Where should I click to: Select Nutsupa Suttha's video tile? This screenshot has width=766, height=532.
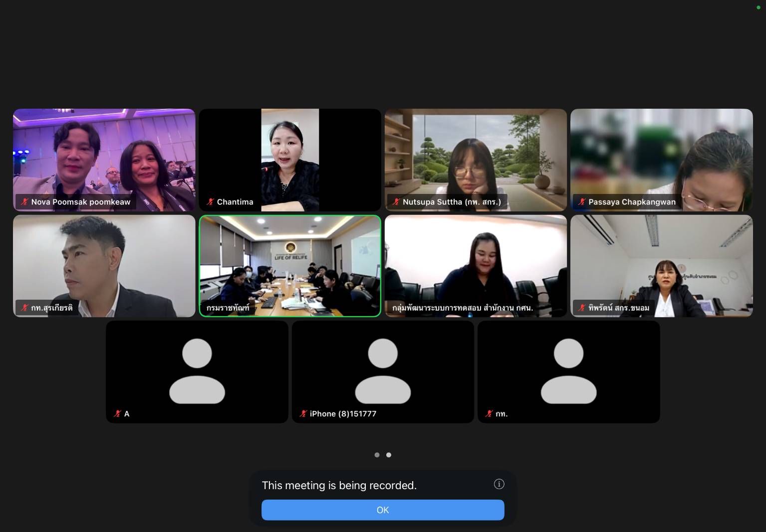pos(476,160)
